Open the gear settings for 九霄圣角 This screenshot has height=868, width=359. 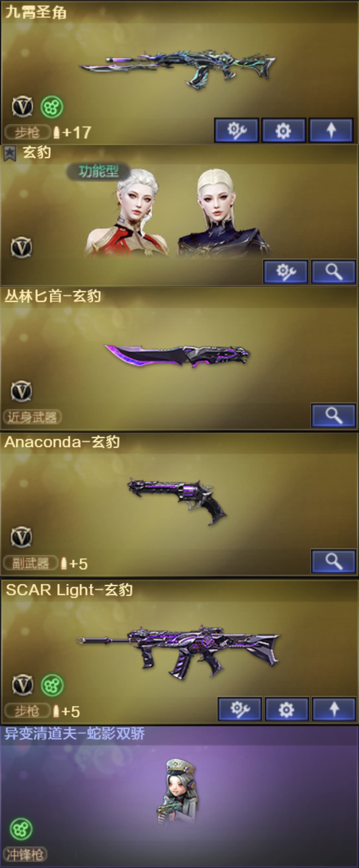pos(284,130)
